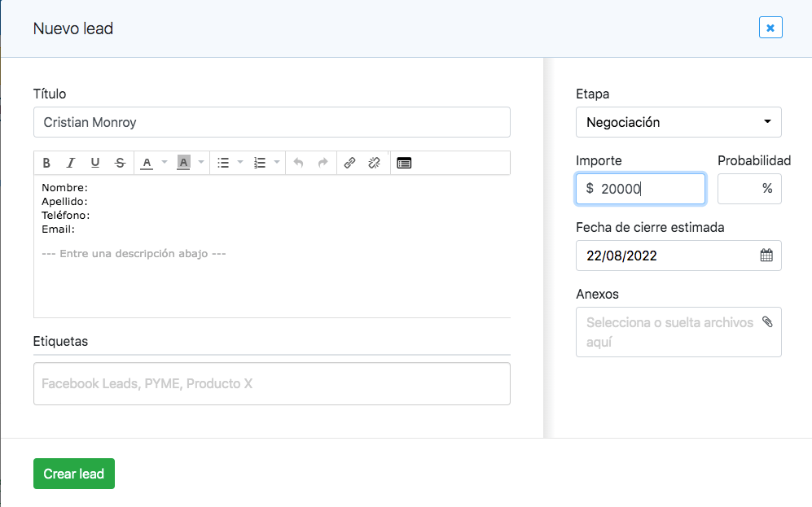Undo the last edit in the editor
Viewport: 812px width, 507px height.
click(x=299, y=162)
